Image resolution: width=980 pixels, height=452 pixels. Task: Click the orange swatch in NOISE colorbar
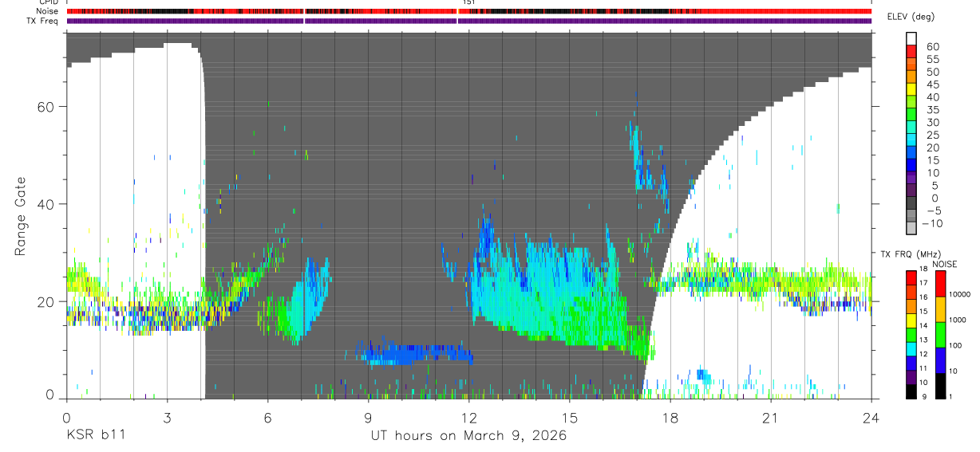click(939, 309)
